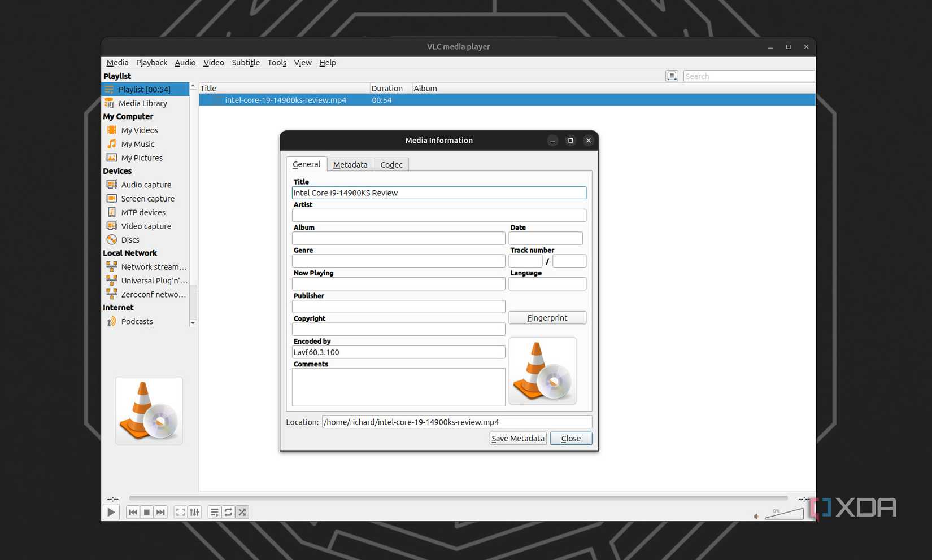Toggle loop playback
This screenshot has width=932, height=560.
click(x=228, y=511)
